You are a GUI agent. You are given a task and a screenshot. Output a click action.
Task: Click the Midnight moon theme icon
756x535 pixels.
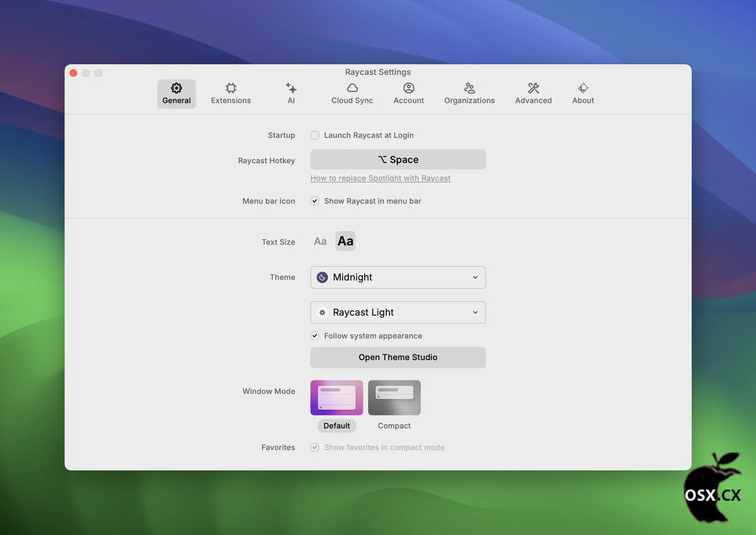click(x=322, y=277)
